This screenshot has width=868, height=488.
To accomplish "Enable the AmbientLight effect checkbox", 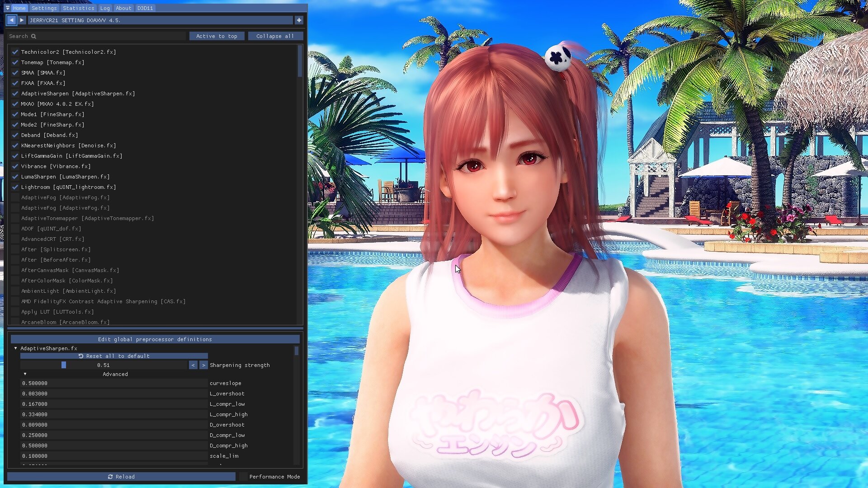I will pos(15,291).
